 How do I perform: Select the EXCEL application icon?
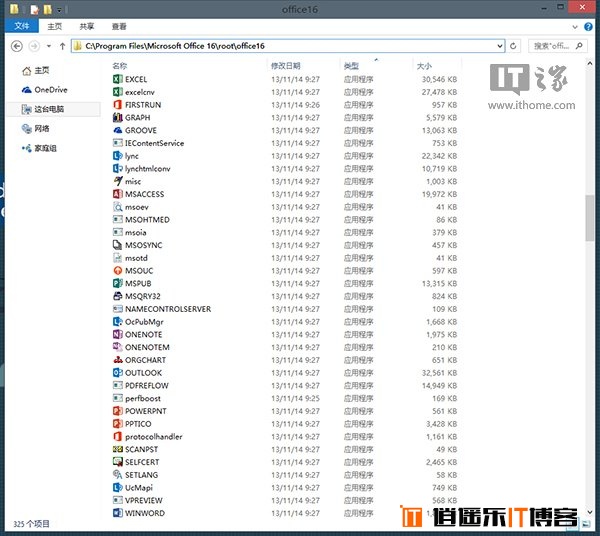[117, 79]
